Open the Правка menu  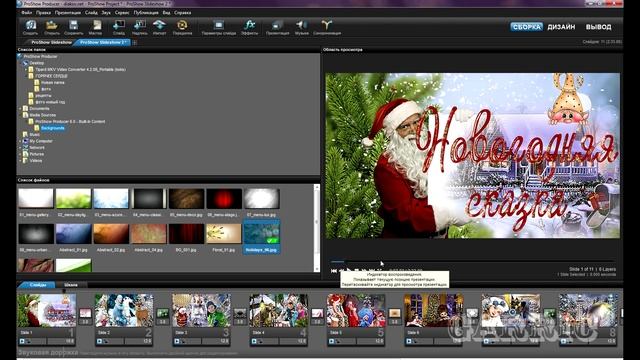point(43,13)
